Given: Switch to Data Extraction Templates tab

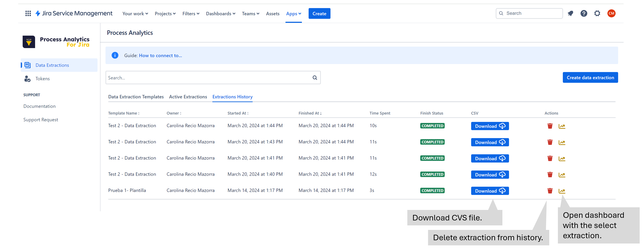Looking at the screenshot, I should click(x=136, y=97).
